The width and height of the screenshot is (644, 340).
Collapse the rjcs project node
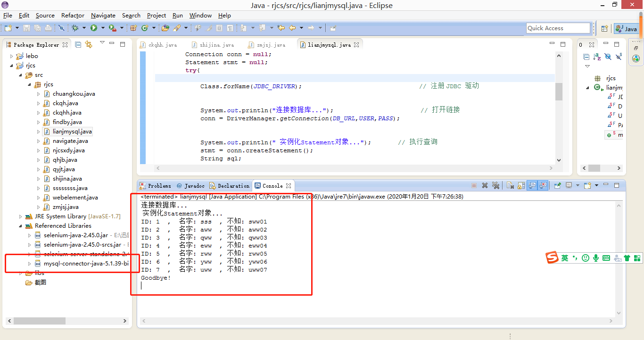pyautogui.click(x=12, y=66)
